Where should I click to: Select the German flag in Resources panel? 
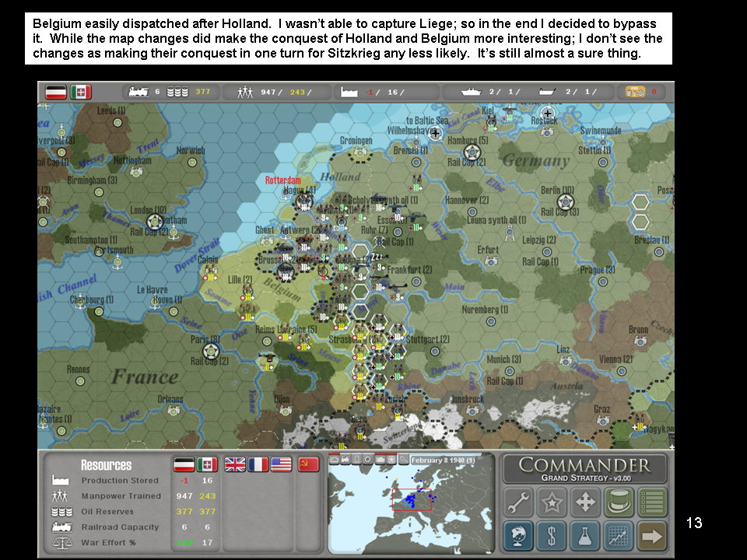(x=184, y=464)
